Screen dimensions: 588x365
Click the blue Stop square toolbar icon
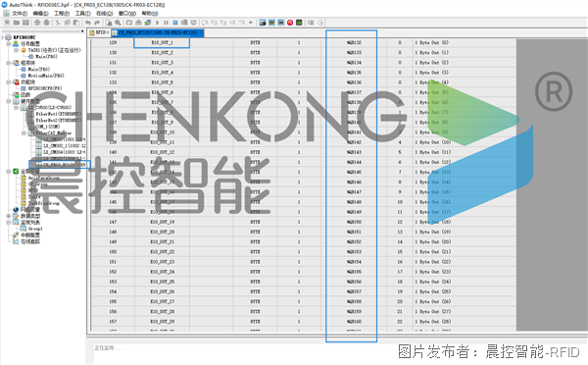pos(175,23)
